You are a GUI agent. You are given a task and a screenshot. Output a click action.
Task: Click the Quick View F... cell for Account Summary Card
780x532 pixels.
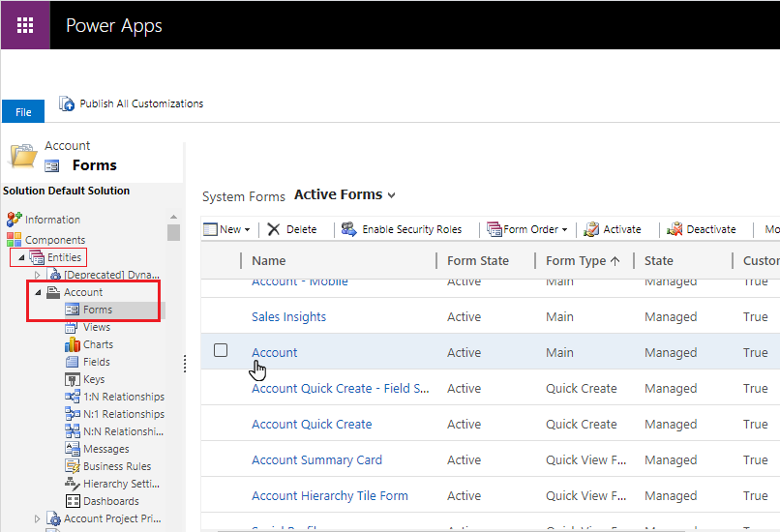(586, 459)
